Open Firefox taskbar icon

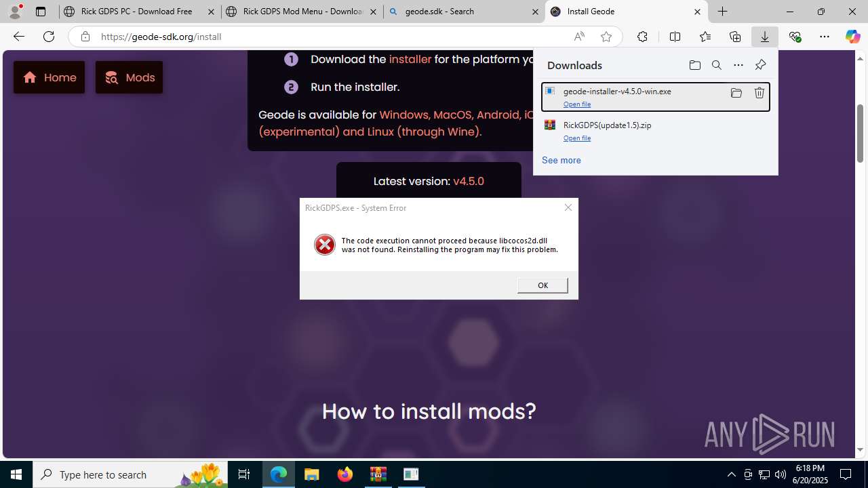point(345,474)
